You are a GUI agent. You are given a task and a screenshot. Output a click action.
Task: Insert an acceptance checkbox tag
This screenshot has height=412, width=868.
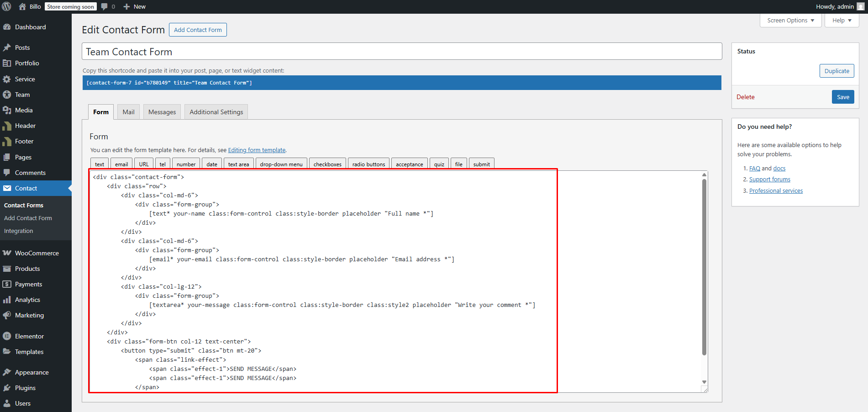click(x=409, y=164)
